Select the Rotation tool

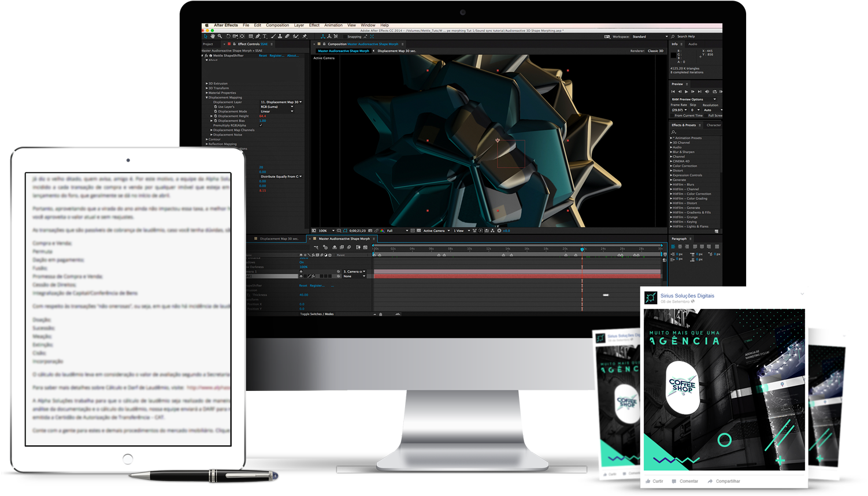coord(228,36)
